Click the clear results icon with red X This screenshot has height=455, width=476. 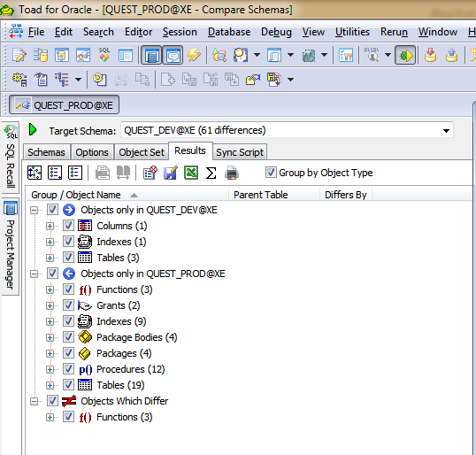click(x=150, y=173)
